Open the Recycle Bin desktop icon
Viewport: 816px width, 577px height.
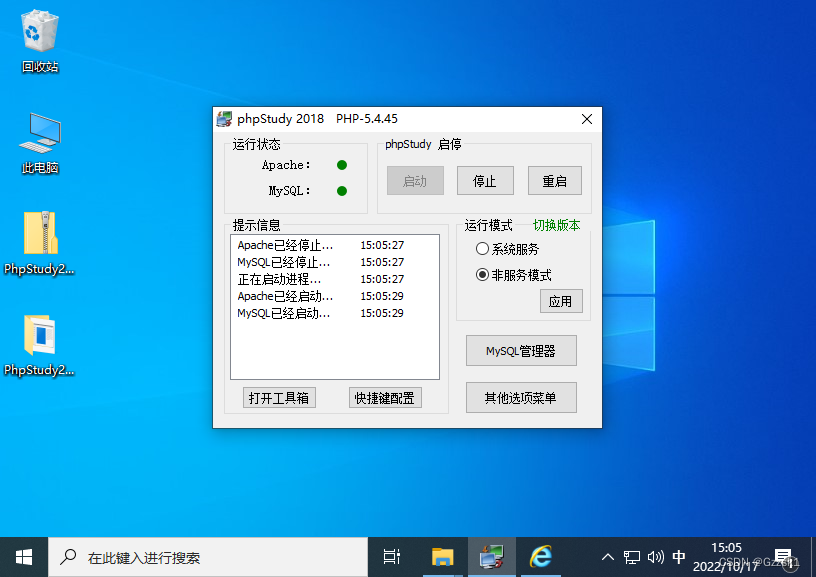40,41
